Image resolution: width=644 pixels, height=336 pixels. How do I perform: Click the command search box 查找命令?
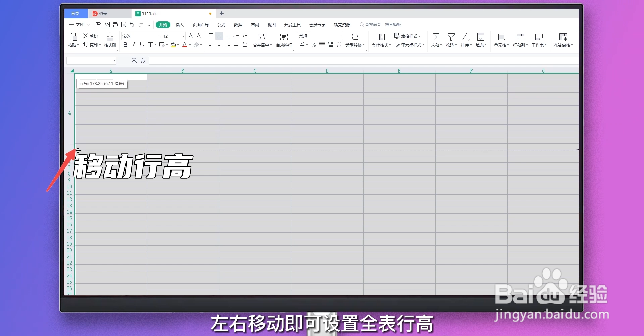tap(380, 25)
